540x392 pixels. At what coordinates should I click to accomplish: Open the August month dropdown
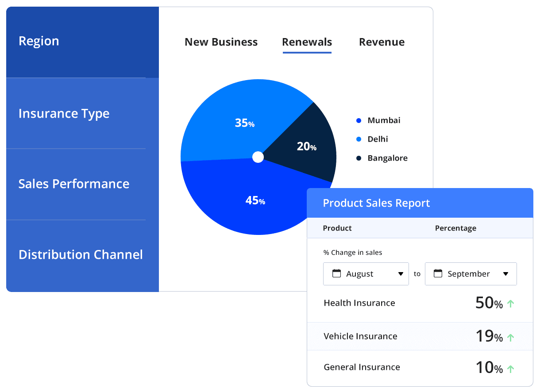[x=401, y=273]
